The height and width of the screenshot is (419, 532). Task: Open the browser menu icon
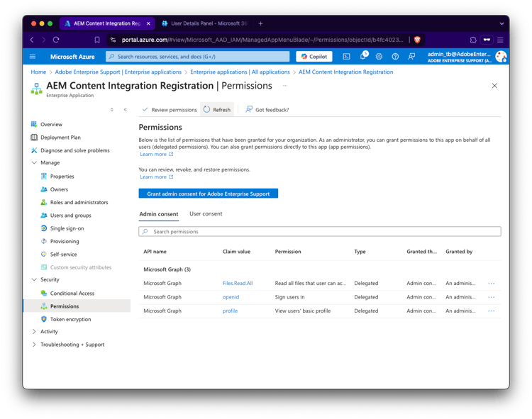pyautogui.click(x=500, y=40)
